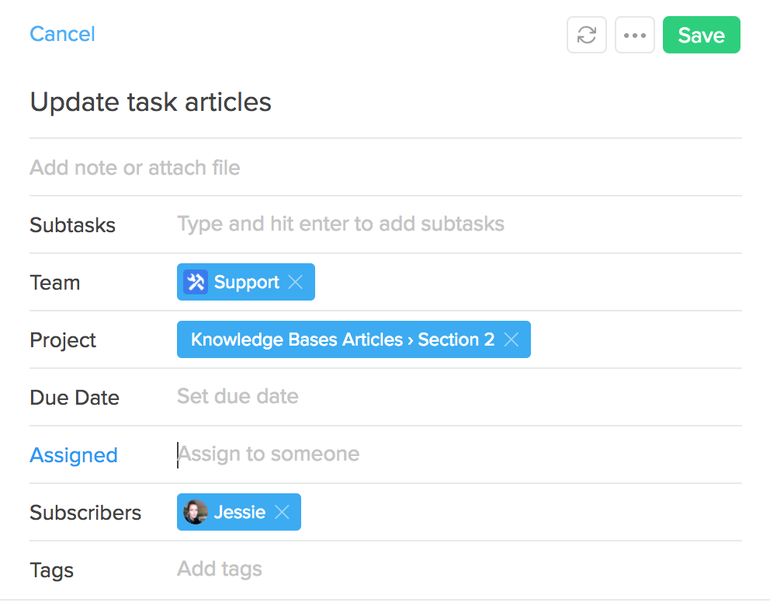The image size is (770, 613).
Task: Remove Jessie from subscribers
Action: 282,512
